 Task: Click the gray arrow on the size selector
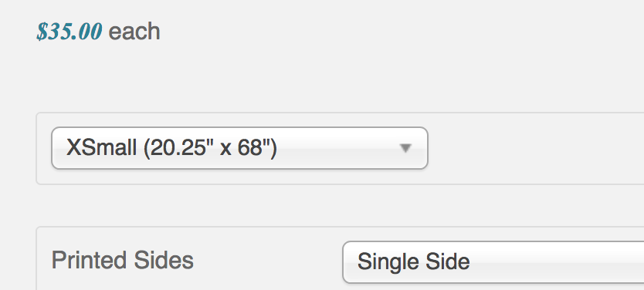tap(405, 148)
